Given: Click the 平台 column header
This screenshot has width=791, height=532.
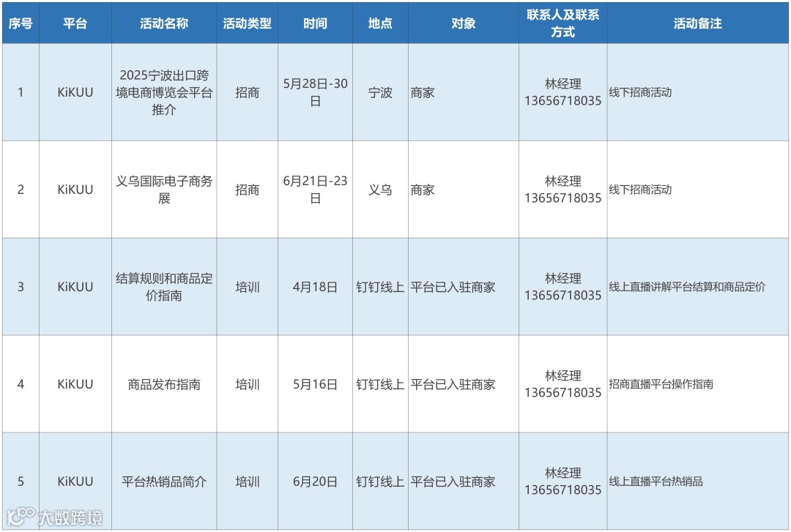Looking at the screenshot, I should (75, 23).
